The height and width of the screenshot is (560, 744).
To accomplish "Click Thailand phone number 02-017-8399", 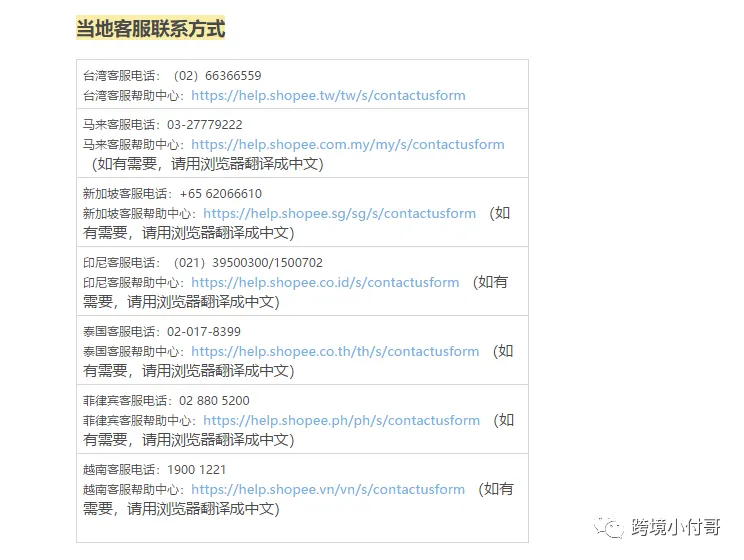I will (x=204, y=332).
